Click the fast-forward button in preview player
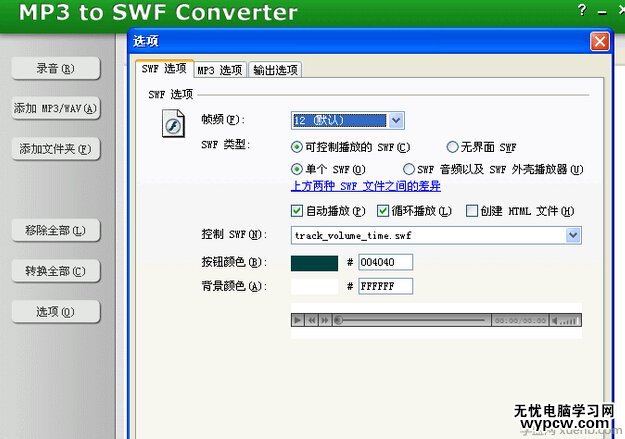625x439 pixels. point(325,320)
